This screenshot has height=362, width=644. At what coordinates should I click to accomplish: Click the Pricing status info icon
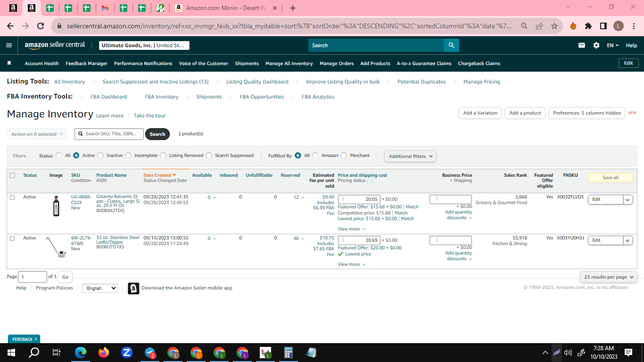point(369,181)
